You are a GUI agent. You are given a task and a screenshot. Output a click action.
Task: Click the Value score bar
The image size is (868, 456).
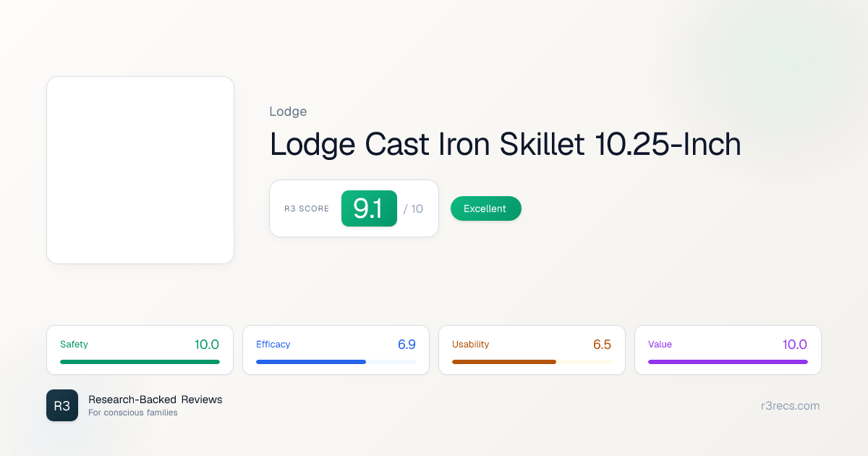pyautogui.click(x=728, y=361)
